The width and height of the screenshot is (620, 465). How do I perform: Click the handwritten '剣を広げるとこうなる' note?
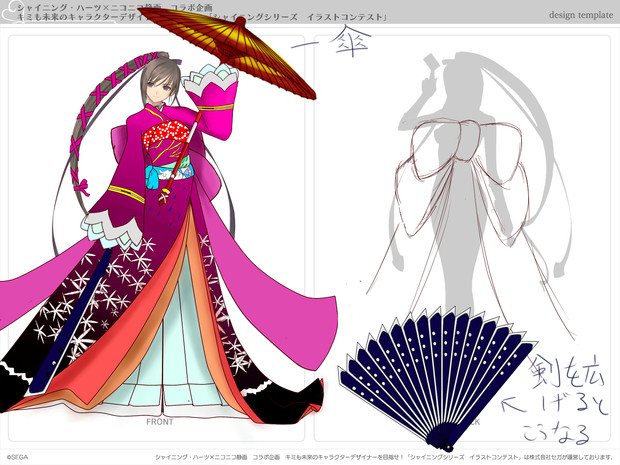click(x=566, y=399)
